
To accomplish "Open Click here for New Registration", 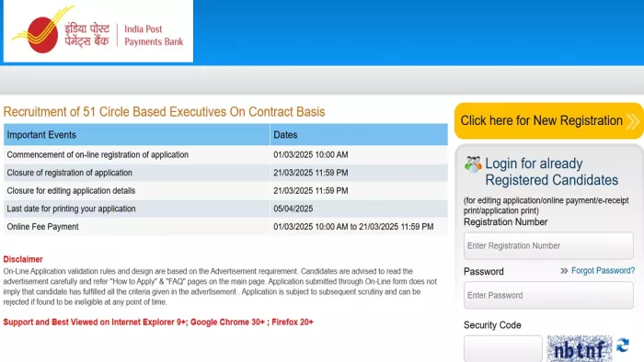I will coord(548,121).
